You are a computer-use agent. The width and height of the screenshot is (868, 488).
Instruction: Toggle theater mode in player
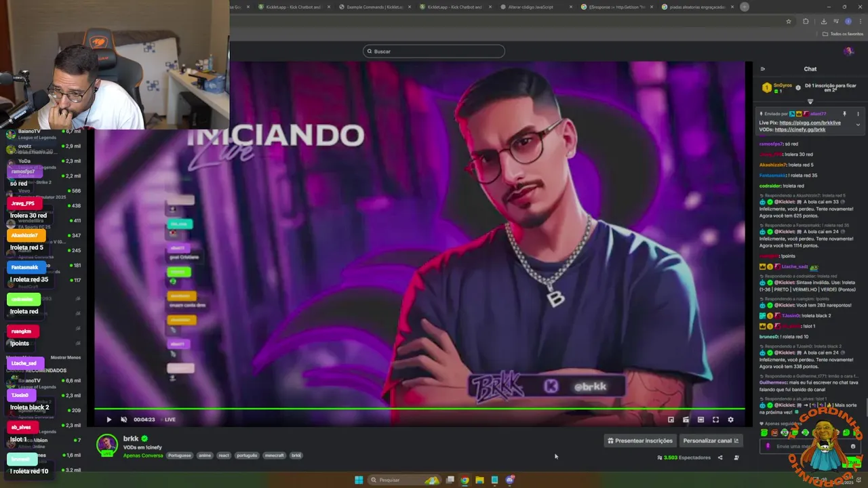pyautogui.click(x=701, y=420)
